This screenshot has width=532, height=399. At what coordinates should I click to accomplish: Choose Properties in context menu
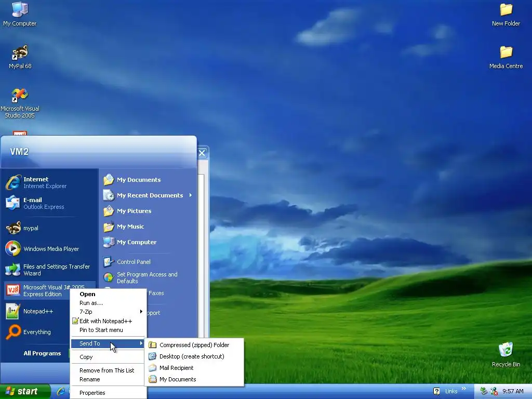[x=108, y=393]
